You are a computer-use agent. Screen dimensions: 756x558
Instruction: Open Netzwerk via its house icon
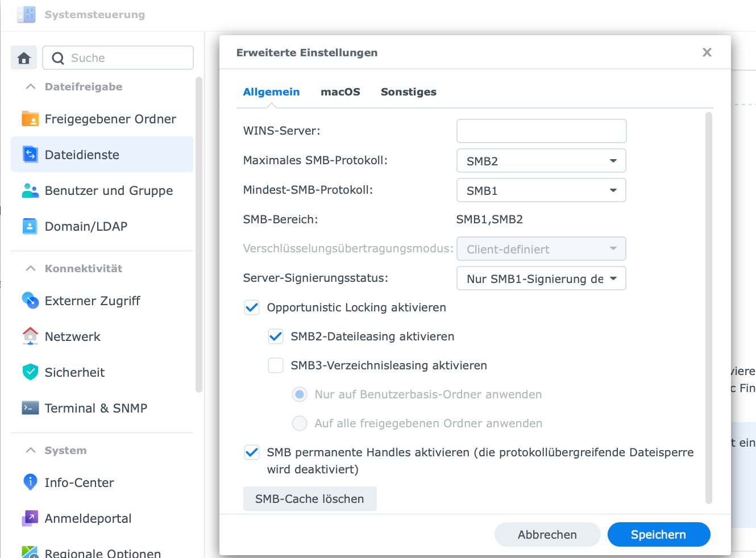click(30, 336)
